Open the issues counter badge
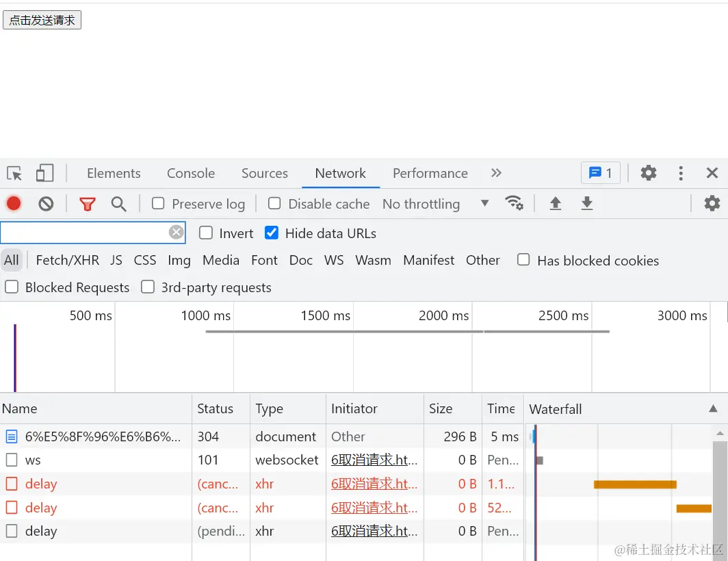 click(x=600, y=173)
